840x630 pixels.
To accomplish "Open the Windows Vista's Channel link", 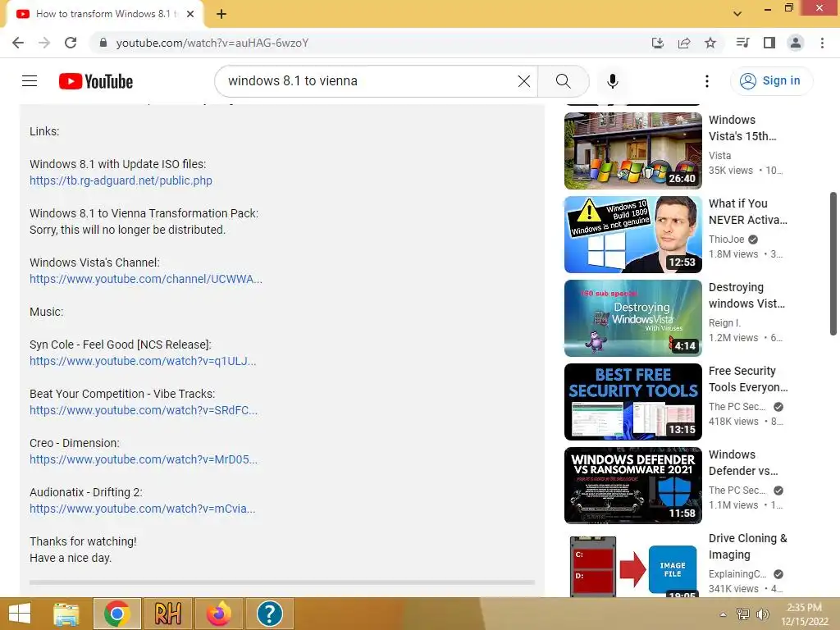I will pos(146,279).
